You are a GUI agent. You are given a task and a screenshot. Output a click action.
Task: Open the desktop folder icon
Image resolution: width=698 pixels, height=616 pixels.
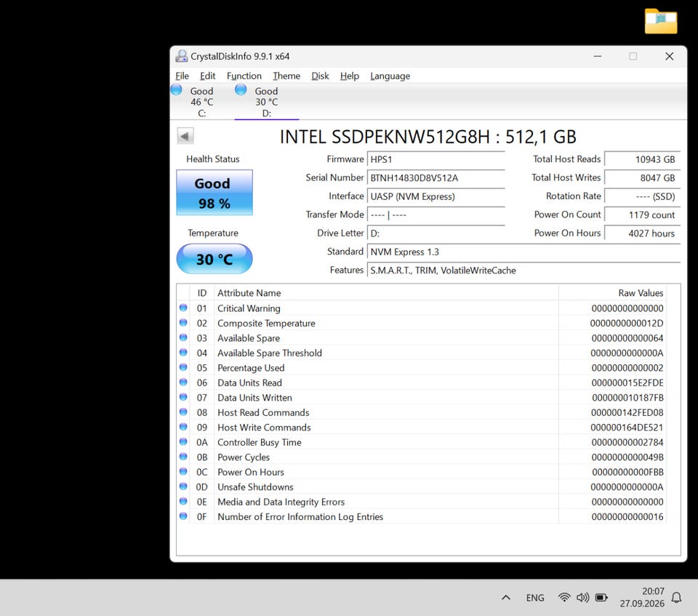661,21
